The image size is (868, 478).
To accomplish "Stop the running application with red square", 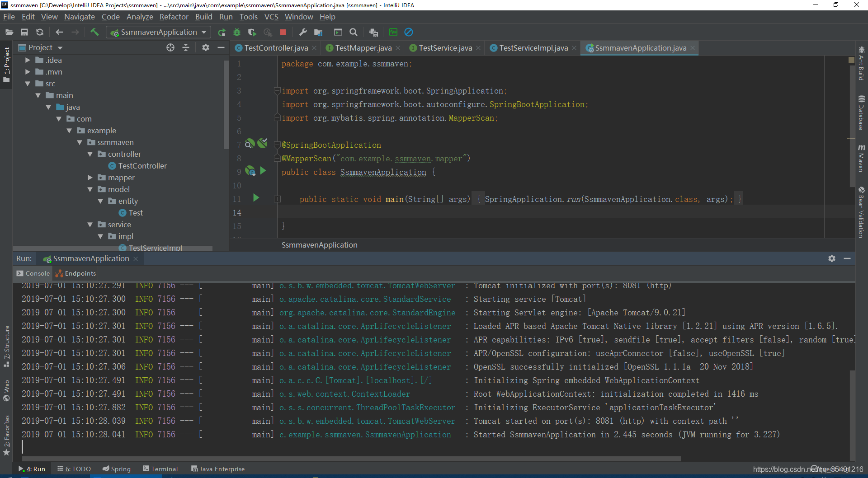I will 283,32.
